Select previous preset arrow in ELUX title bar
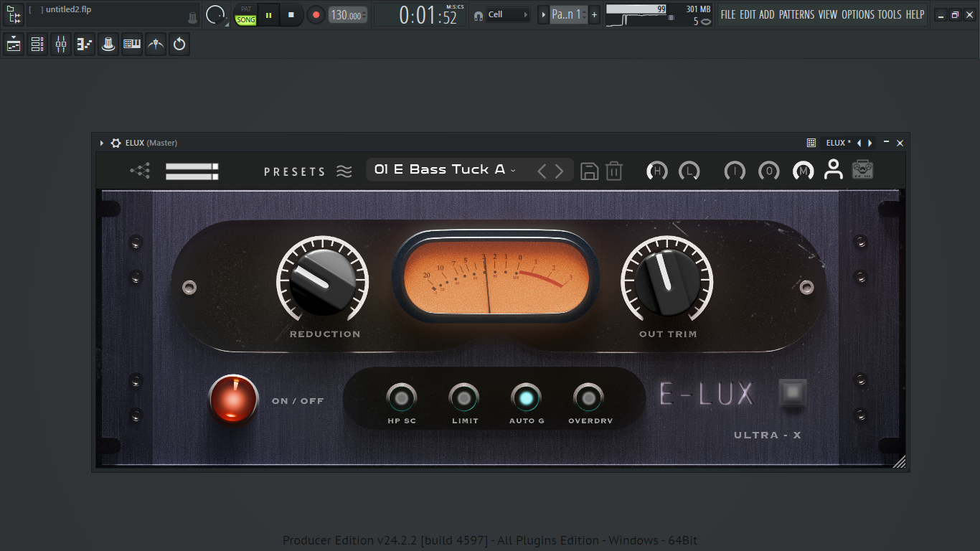Screen dimensions: 980x551 tap(859, 143)
